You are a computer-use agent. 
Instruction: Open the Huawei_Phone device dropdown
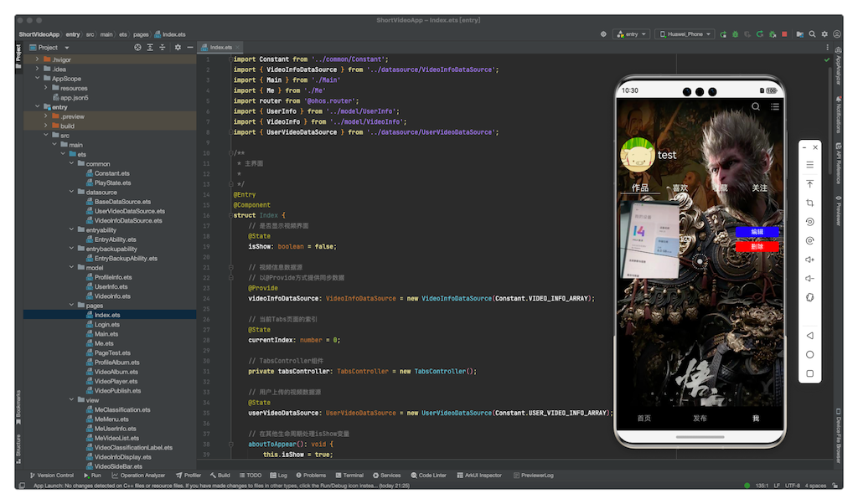685,33
